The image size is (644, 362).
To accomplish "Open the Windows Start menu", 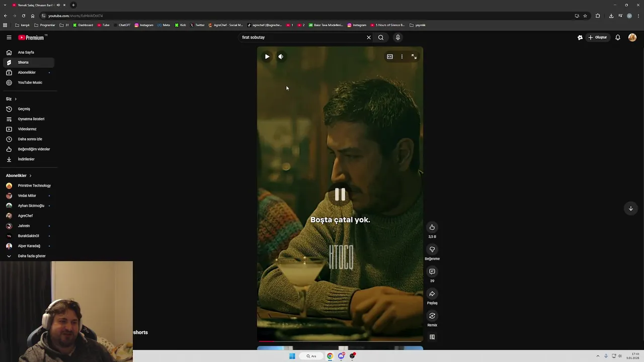I will 292,356.
